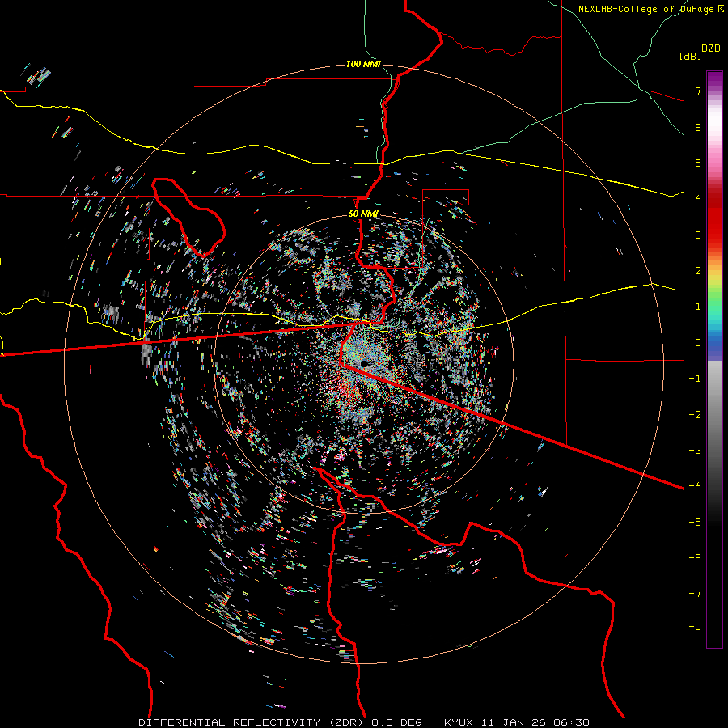Click the positive 2 dB scale tick label
728x728 pixels.
pyautogui.click(x=698, y=271)
